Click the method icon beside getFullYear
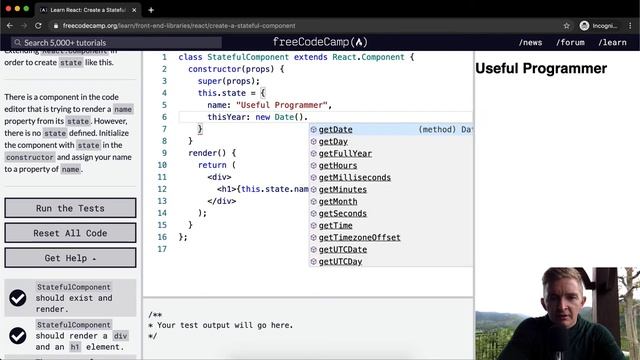The height and width of the screenshot is (360, 640). tap(313, 153)
